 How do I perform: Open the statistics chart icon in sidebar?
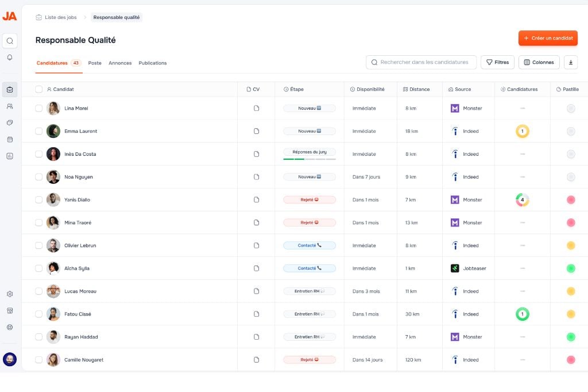pyautogui.click(x=10, y=156)
